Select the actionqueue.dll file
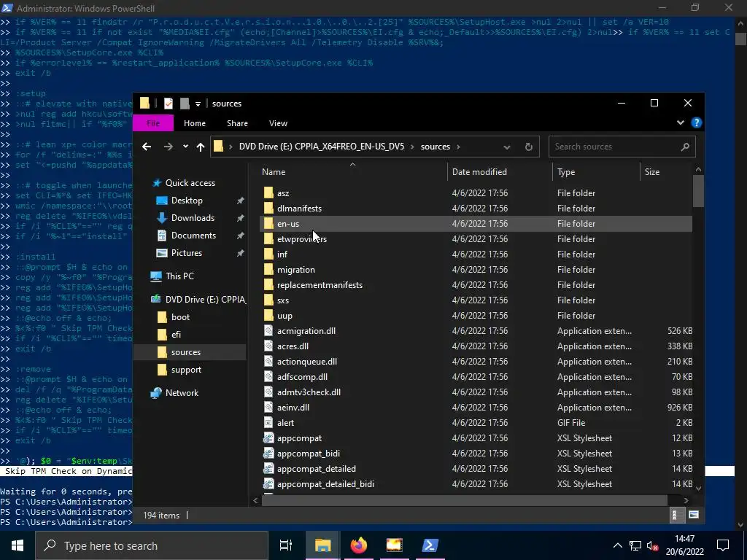The image size is (747, 560). [307, 362]
